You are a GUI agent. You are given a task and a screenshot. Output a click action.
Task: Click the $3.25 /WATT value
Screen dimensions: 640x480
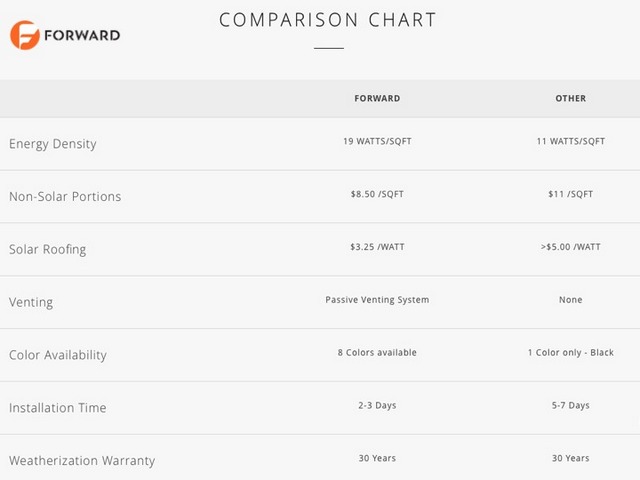(377, 247)
